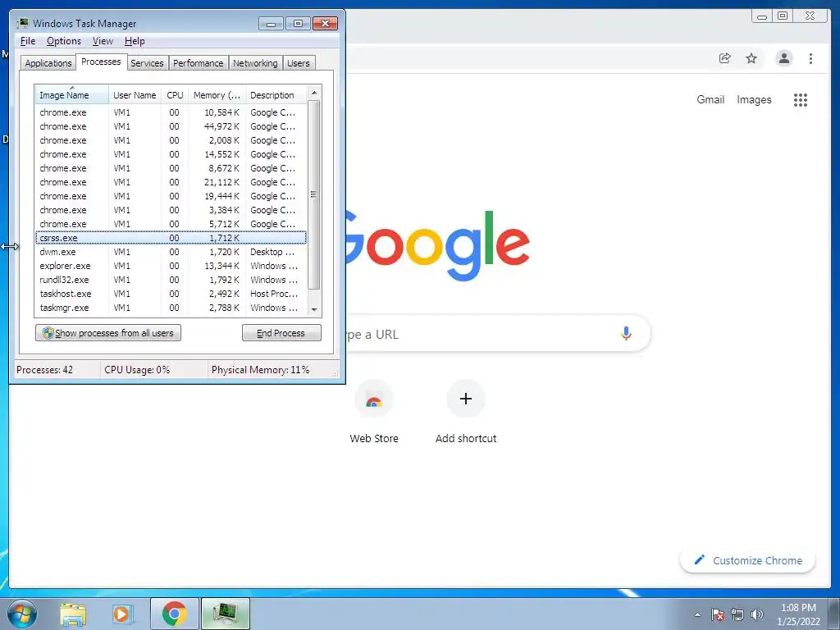Select chrome.exe using 3,384 K memory
840x630 pixels.
(171, 210)
